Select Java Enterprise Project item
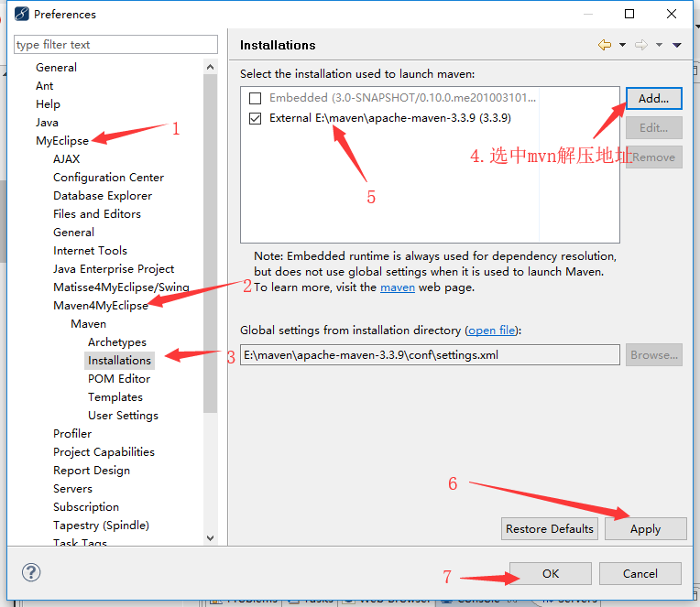 (114, 269)
